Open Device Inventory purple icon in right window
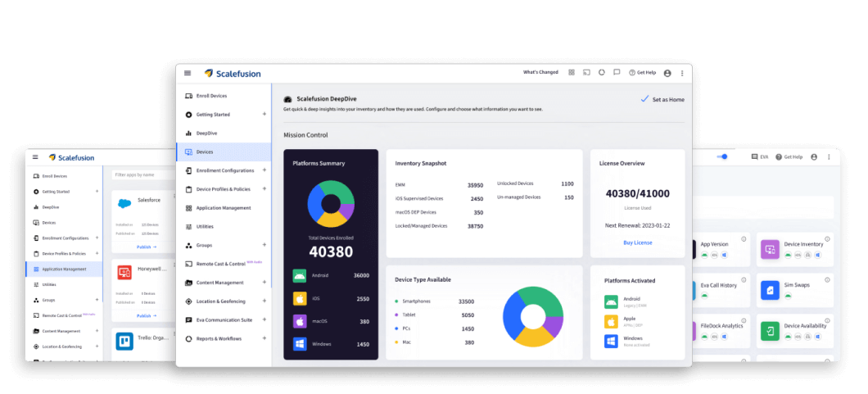 (770, 250)
